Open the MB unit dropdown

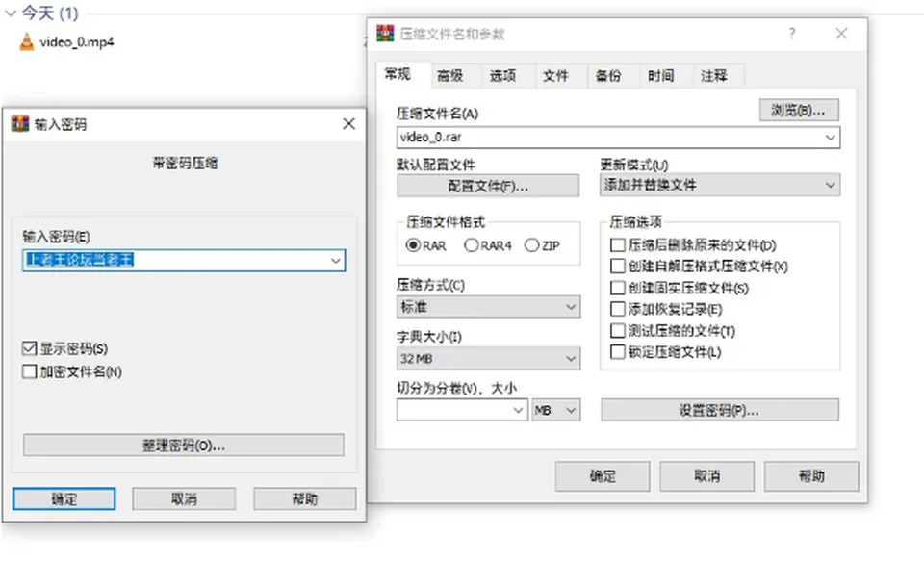(555, 410)
